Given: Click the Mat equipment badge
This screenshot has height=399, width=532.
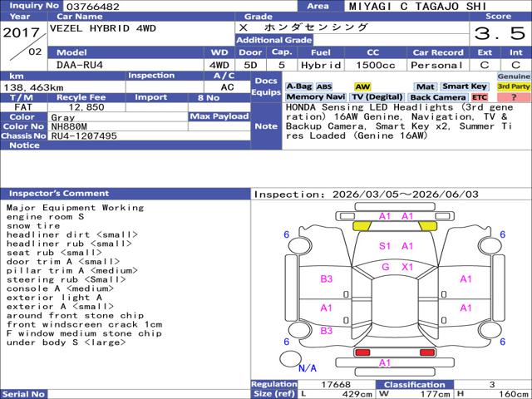Looking at the screenshot, I should coord(426,86).
